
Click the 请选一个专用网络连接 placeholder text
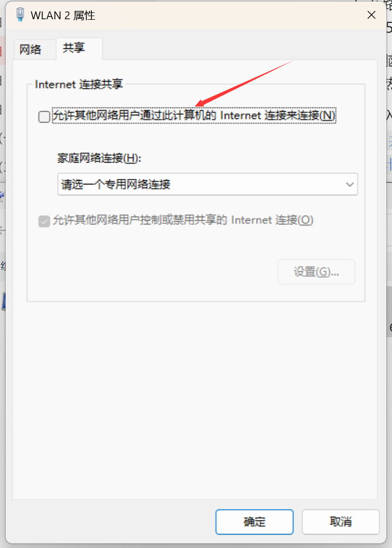pos(116,184)
